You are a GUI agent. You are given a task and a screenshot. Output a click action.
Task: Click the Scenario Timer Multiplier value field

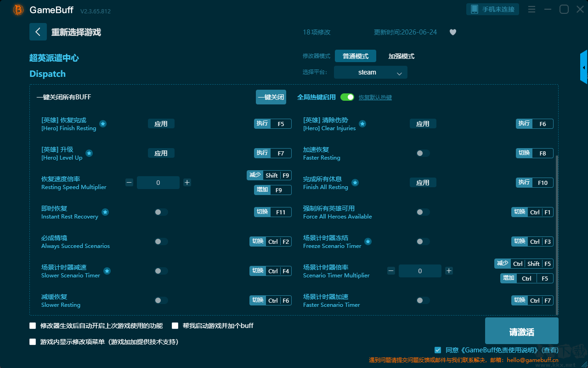coord(420,271)
